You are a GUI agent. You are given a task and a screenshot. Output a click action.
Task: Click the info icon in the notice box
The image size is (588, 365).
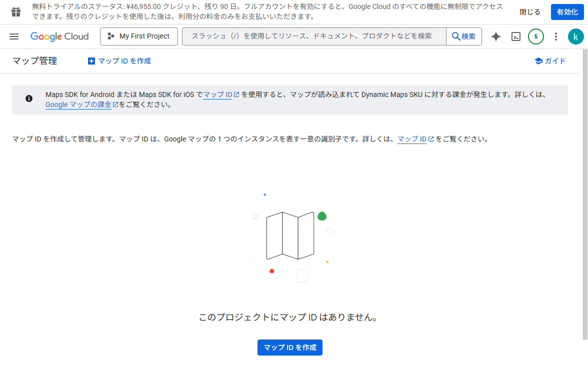(x=29, y=98)
